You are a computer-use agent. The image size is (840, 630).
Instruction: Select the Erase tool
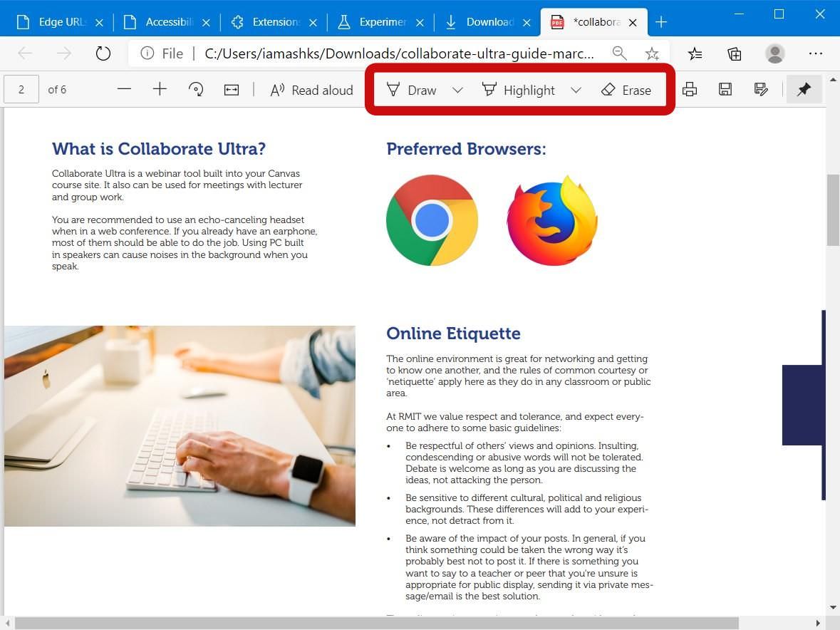[626, 90]
